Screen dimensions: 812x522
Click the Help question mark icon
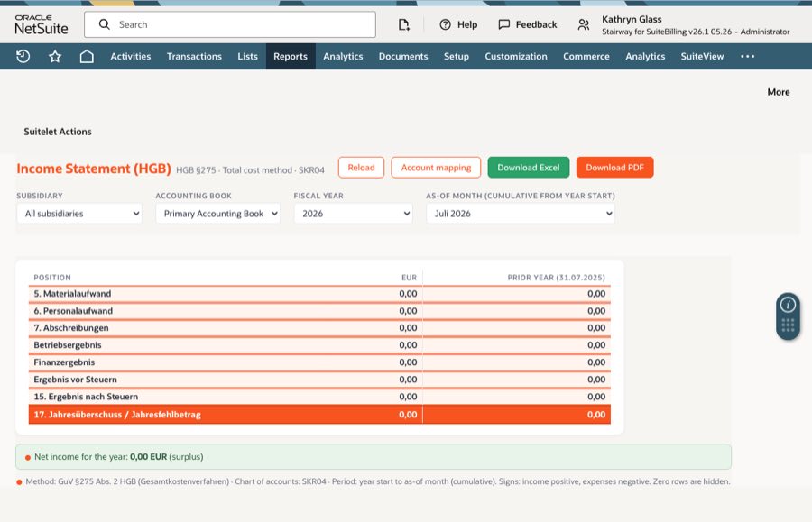445,24
